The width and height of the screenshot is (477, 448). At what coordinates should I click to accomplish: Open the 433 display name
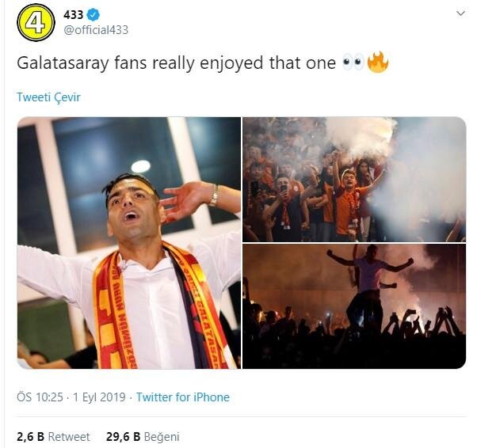pos(74,13)
